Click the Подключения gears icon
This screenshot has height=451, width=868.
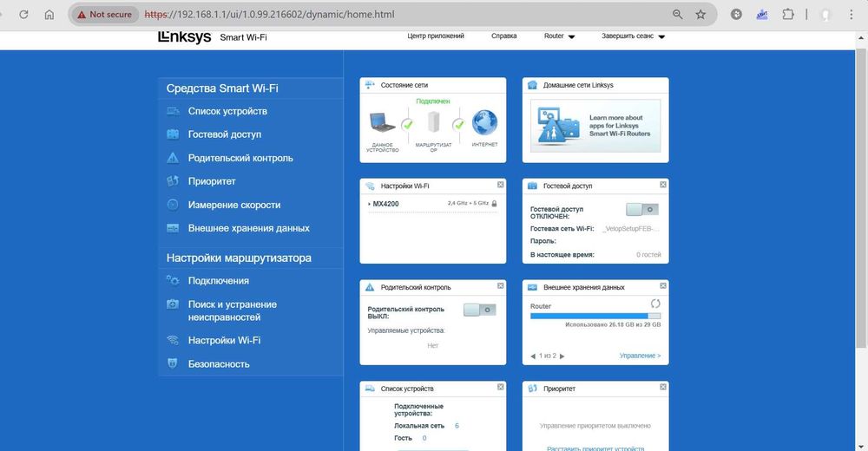[x=173, y=281]
